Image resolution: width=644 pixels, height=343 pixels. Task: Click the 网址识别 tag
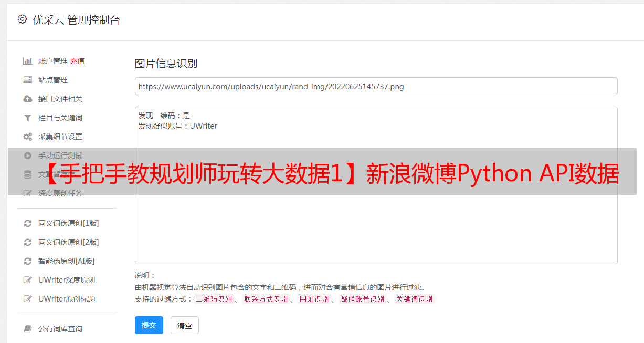pyautogui.click(x=314, y=299)
